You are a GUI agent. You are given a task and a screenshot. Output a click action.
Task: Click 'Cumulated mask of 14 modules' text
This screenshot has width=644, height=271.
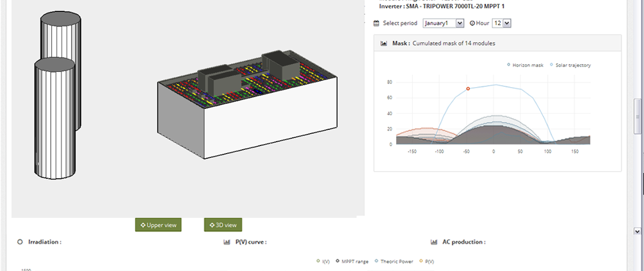454,43
